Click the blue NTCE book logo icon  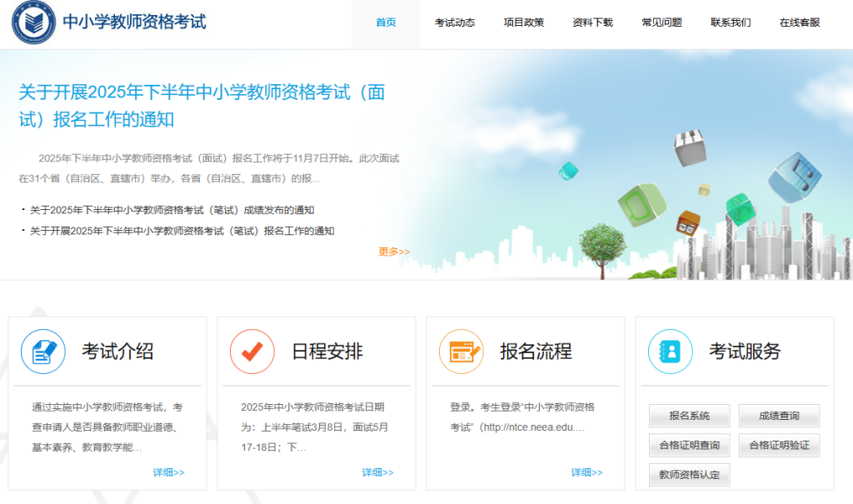pyautogui.click(x=32, y=22)
